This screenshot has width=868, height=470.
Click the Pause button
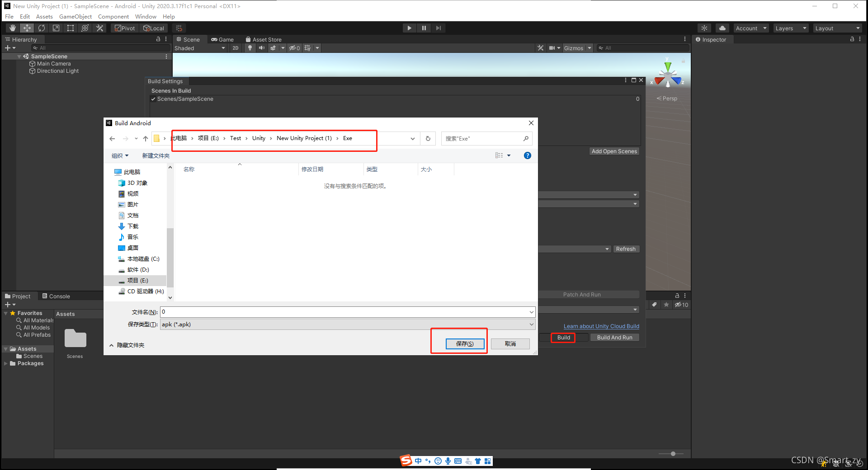[x=424, y=28]
